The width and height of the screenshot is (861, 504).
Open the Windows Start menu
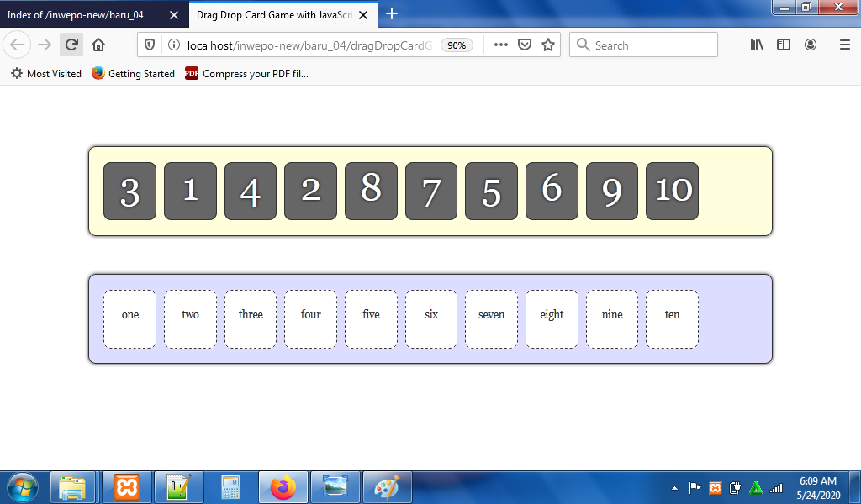point(23,487)
